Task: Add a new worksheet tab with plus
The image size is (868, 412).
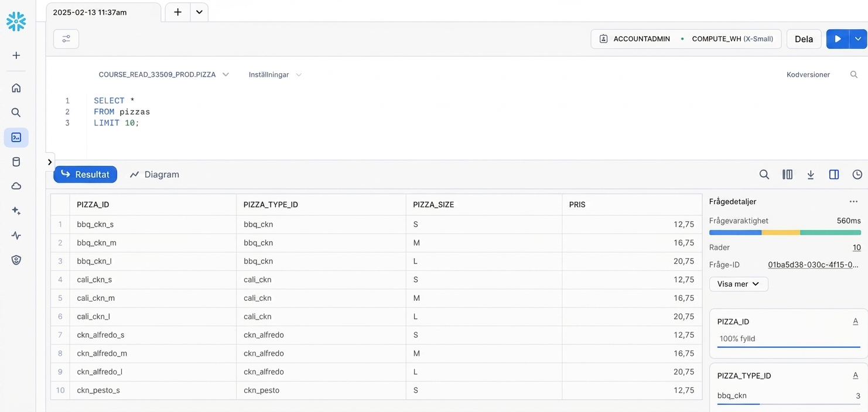Action: 178,12
